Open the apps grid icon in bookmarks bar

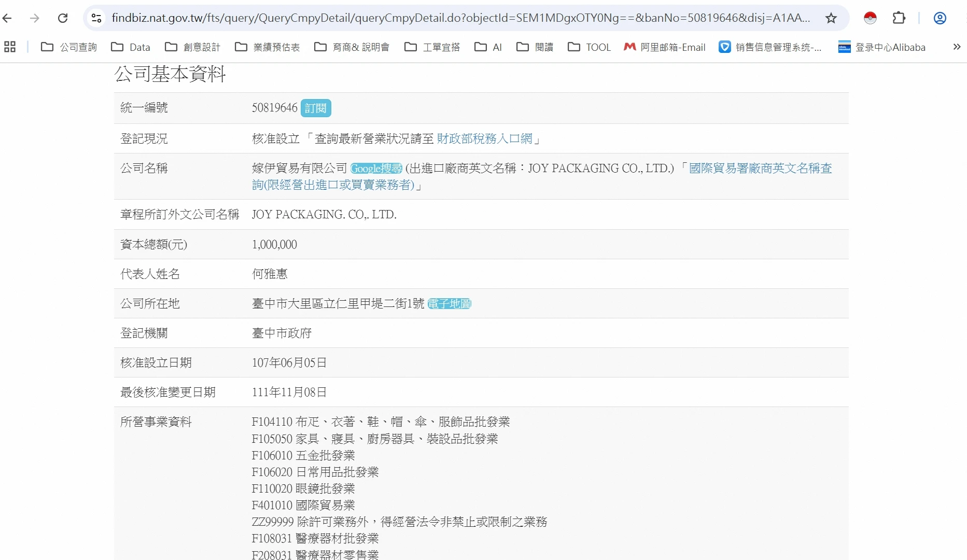point(10,47)
